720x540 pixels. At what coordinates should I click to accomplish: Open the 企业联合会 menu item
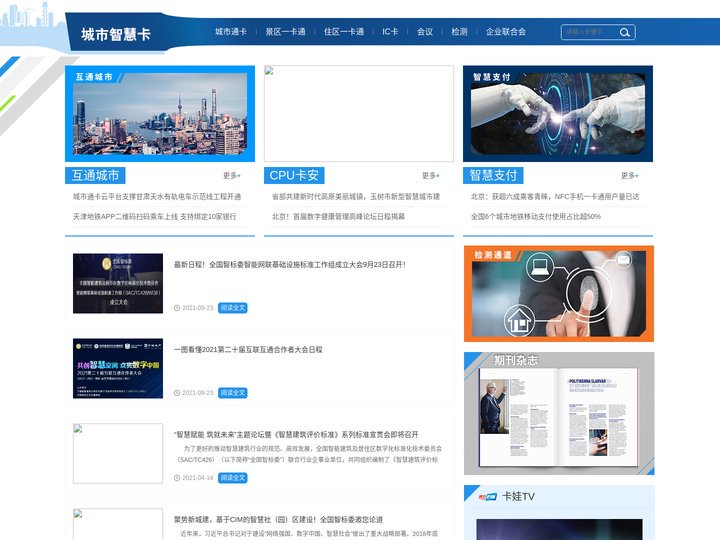(x=506, y=32)
